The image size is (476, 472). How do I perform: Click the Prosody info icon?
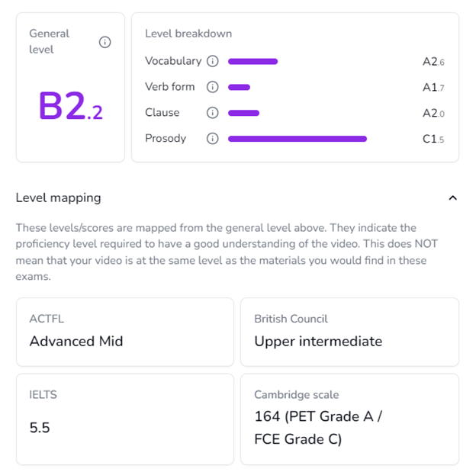coord(213,139)
